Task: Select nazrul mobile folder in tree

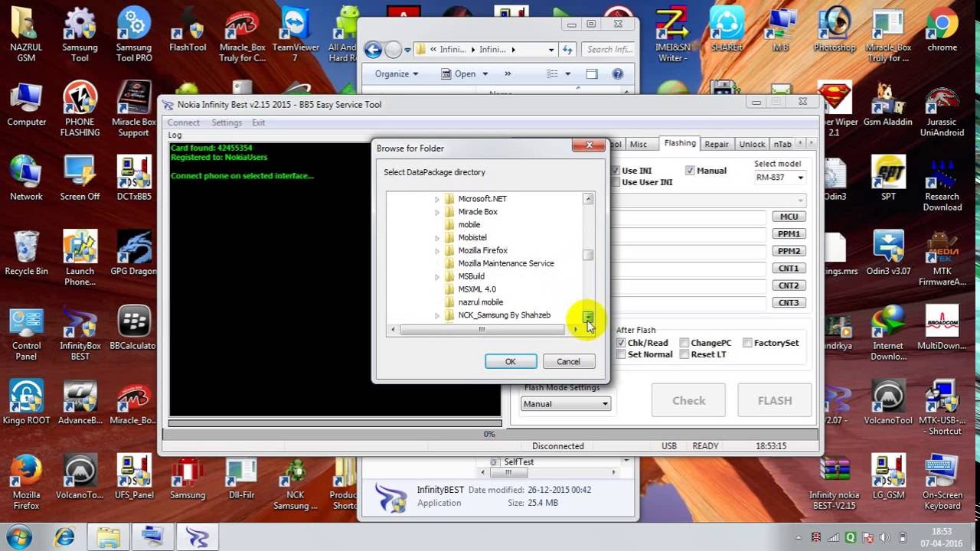Action: click(x=480, y=302)
